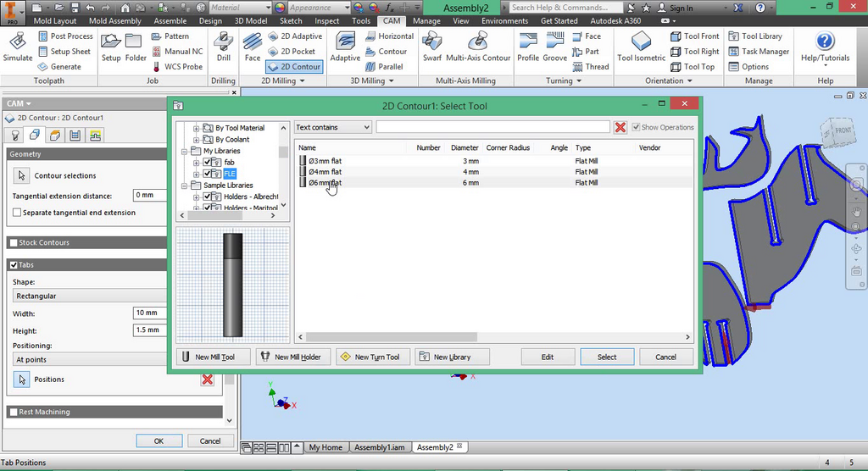Open the tab Shape dropdown (Rectangular)
Viewport: 868px width, 471px height.
tap(90, 296)
